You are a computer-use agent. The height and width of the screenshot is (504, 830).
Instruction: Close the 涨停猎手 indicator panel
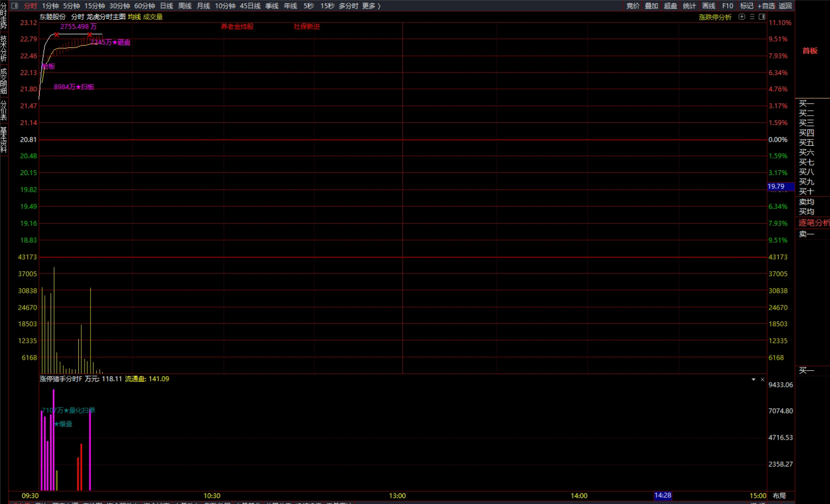(x=762, y=379)
